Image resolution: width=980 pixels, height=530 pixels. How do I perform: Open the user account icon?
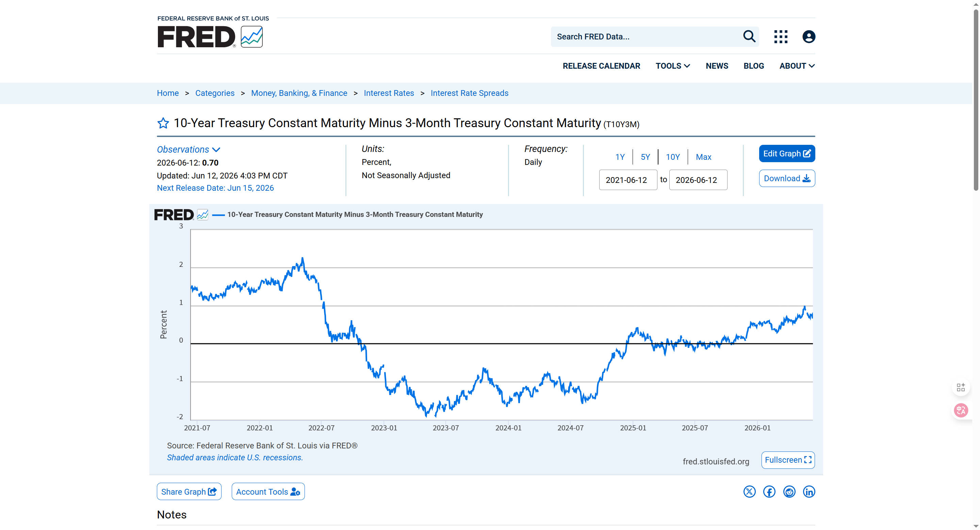(x=808, y=36)
